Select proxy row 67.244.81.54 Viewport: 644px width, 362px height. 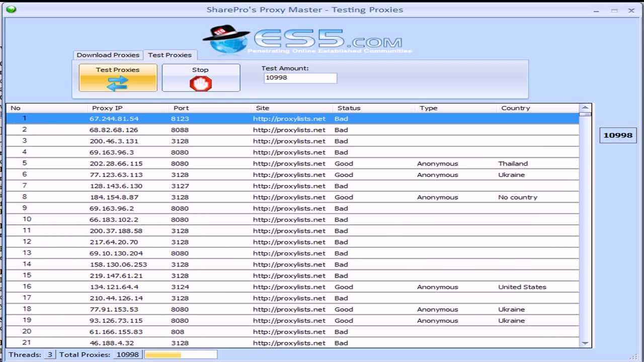(x=292, y=119)
